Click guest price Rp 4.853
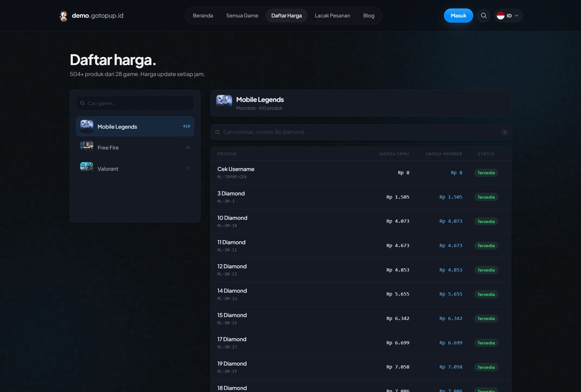The width and height of the screenshot is (581, 392). pos(398,270)
